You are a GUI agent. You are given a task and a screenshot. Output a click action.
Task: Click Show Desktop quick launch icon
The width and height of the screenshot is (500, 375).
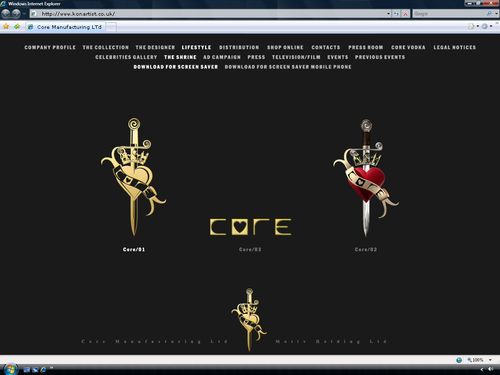click(27, 369)
